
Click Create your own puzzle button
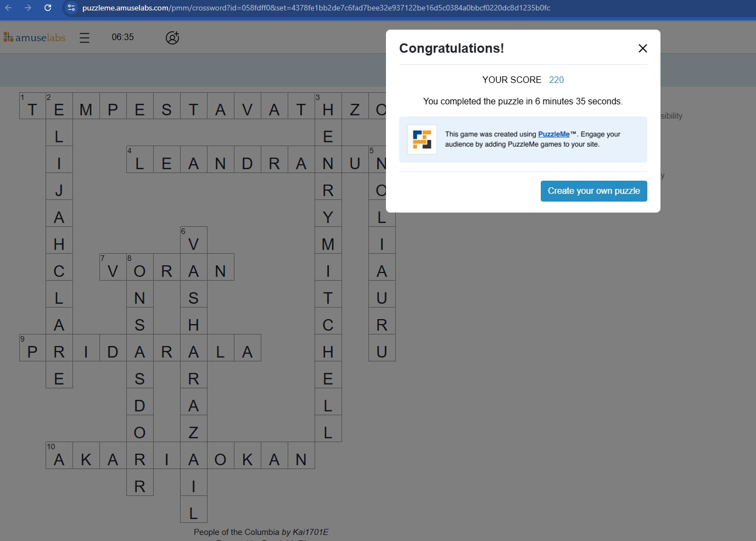pyautogui.click(x=593, y=191)
